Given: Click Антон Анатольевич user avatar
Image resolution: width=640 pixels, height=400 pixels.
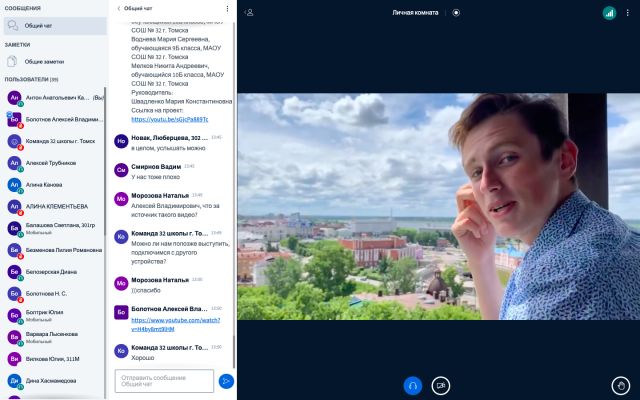Looking at the screenshot, I should pos(14,98).
